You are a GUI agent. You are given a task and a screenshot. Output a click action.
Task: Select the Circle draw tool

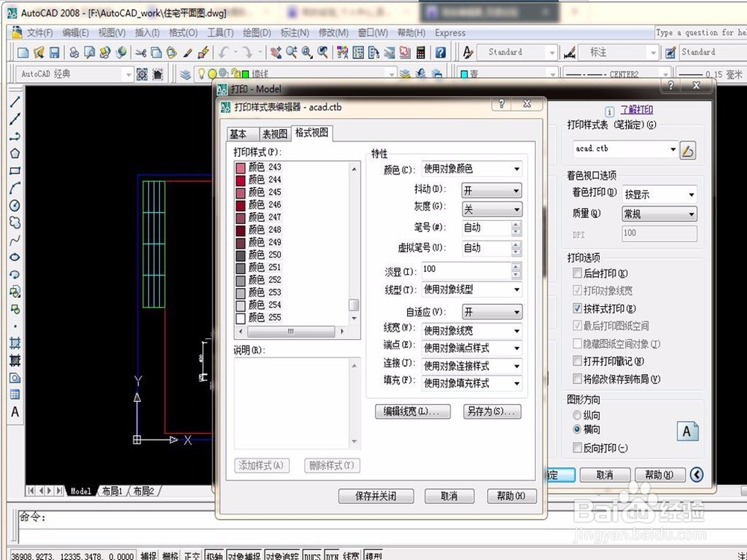tap(15, 205)
